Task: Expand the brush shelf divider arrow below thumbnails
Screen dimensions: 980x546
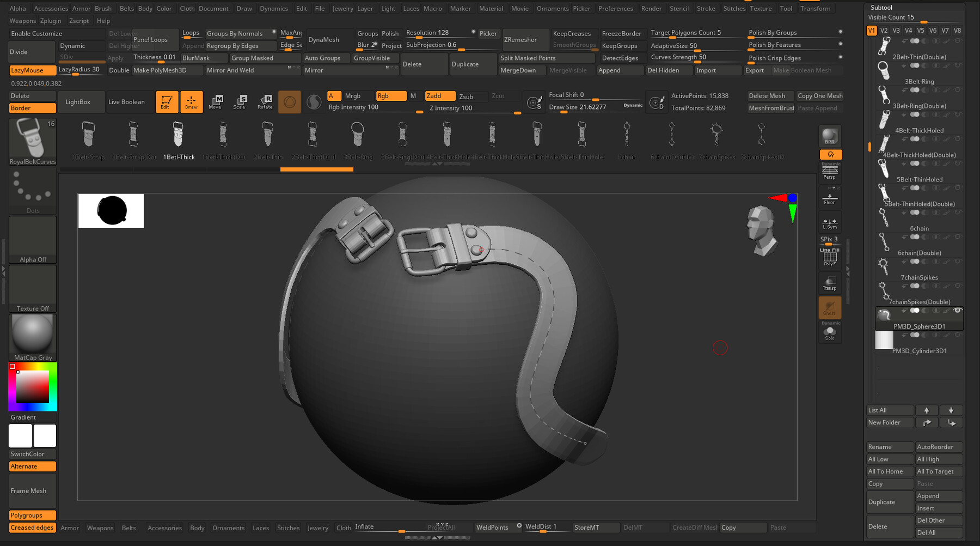Action: (437, 163)
